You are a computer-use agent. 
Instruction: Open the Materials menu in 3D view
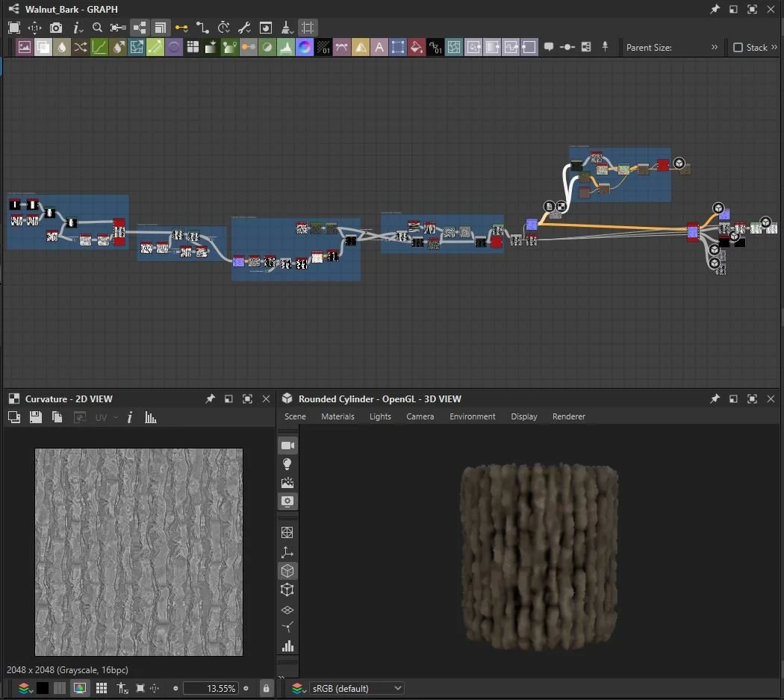(x=337, y=416)
